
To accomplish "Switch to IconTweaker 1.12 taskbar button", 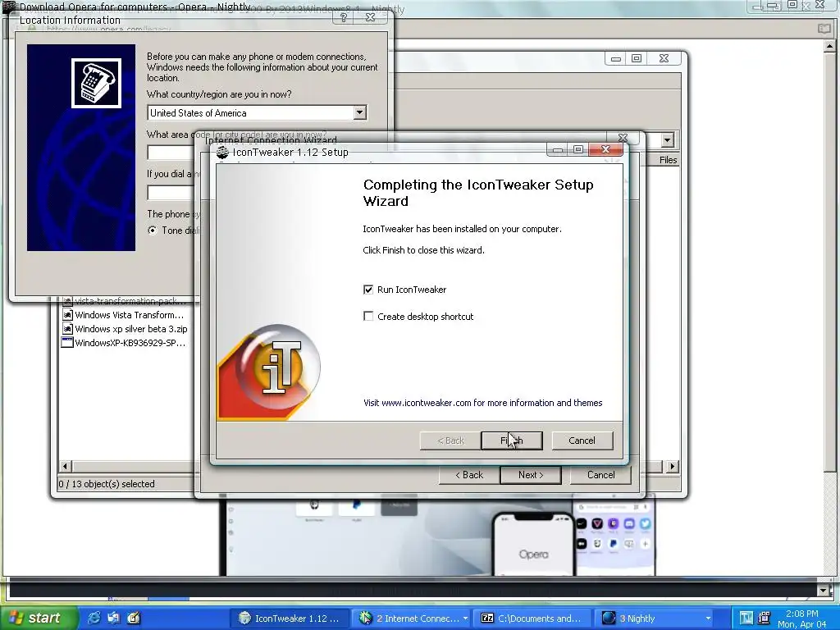I will (290, 619).
